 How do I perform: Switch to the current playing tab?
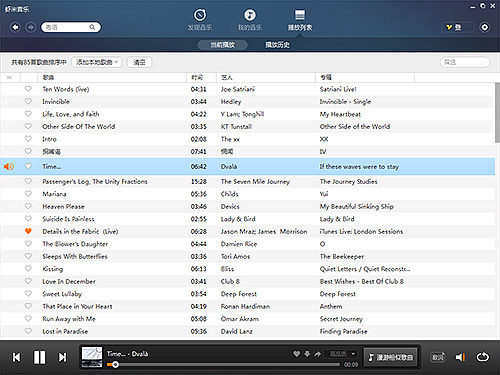(x=222, y=45)
